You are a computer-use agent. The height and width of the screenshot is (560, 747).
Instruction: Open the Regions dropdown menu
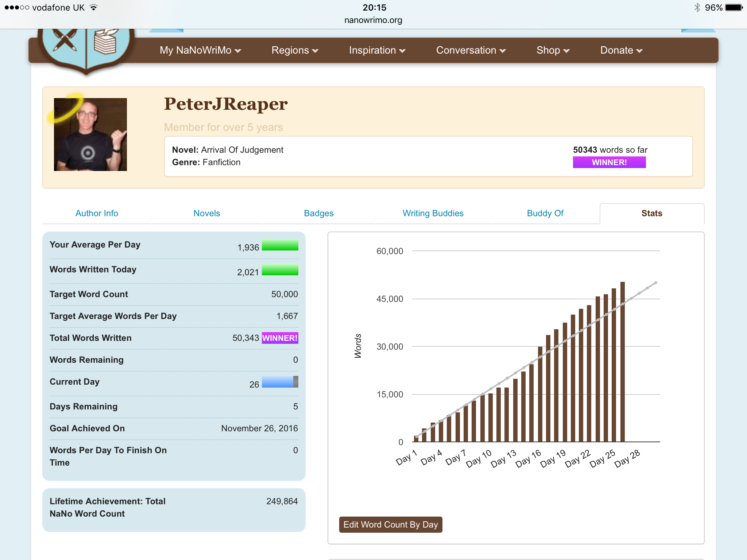(295, 50)
